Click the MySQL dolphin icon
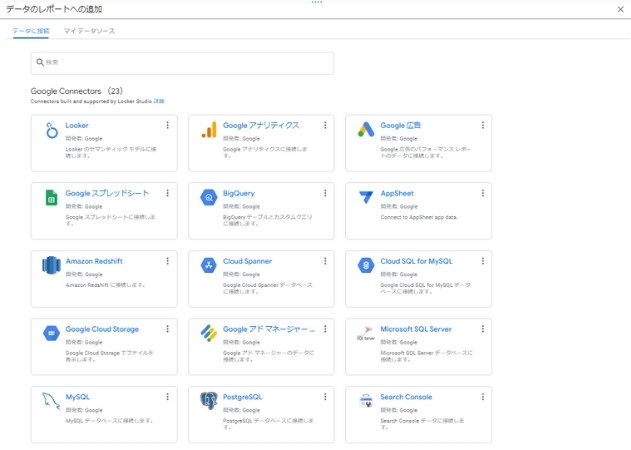The width and height of the screenshot is (631, 450). [x=51, y=401]
